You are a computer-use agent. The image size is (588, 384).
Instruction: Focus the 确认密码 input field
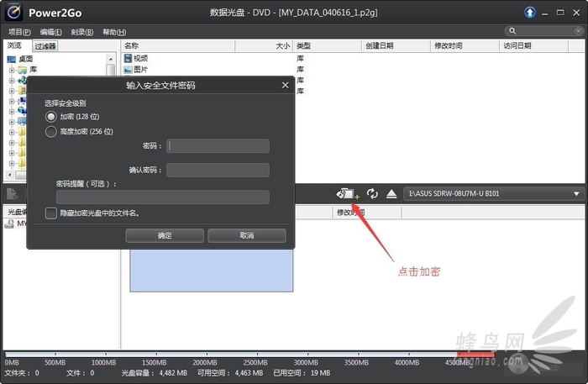coord(218,170)
